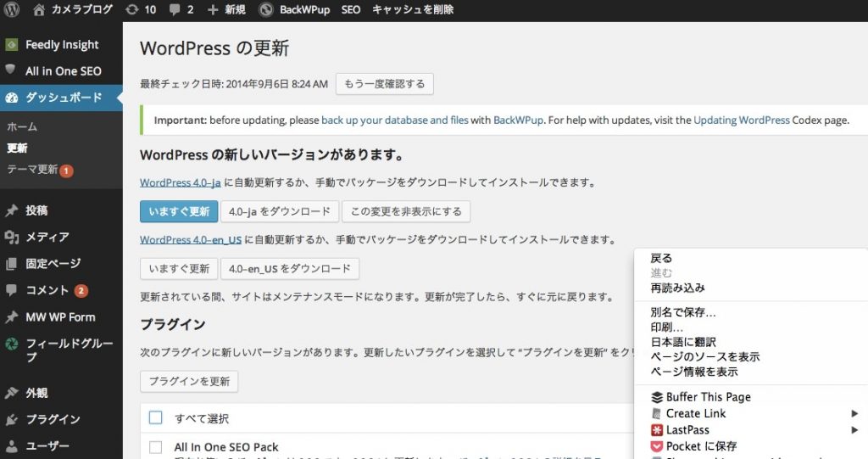Click the plus 新規 icon
868x459 pixels.
click(213, 9)
